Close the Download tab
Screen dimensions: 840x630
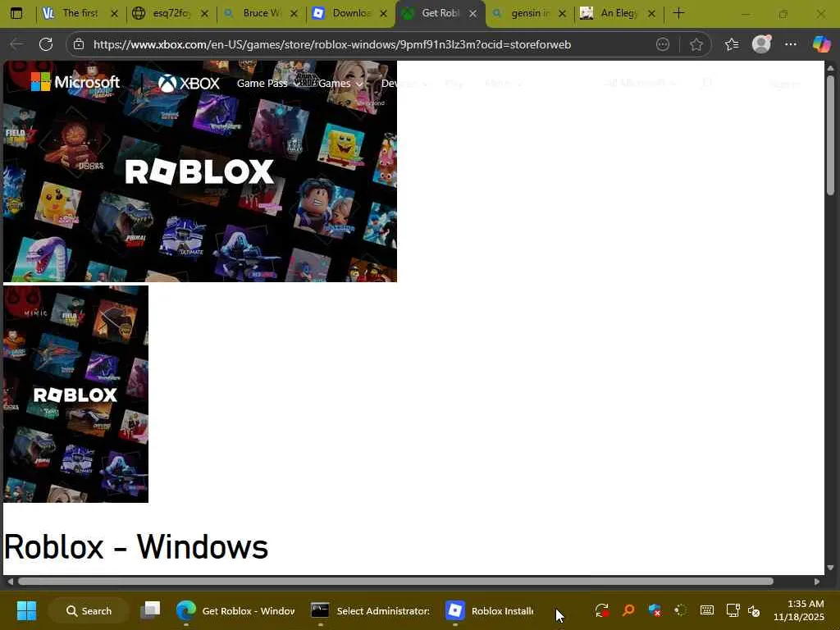(384, 13)
